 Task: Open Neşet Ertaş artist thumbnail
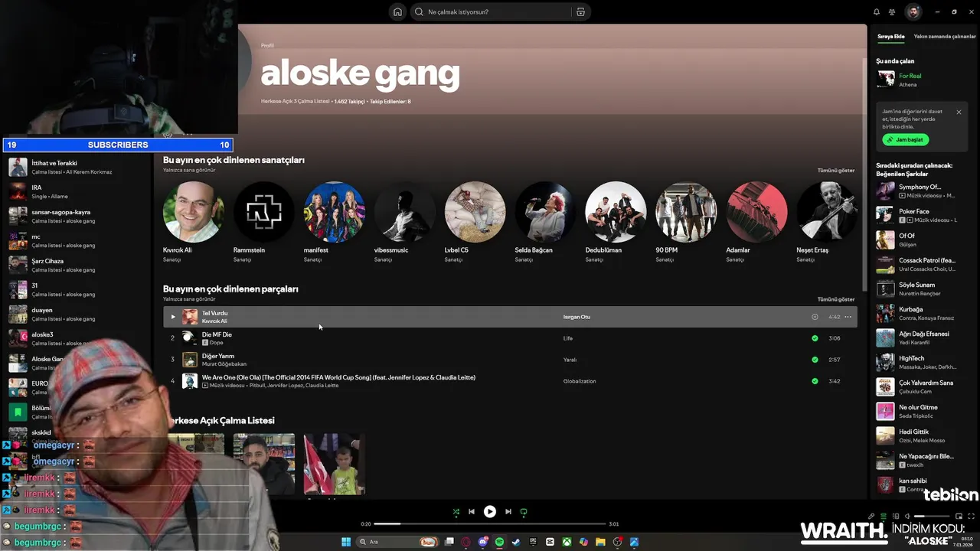tap(827, 212)
